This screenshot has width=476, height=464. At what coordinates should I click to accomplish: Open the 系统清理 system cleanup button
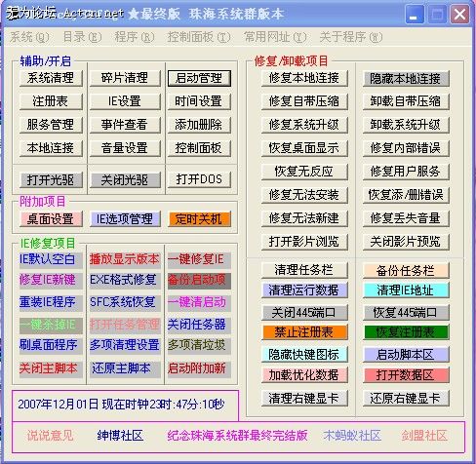click(x=51, y=78)
